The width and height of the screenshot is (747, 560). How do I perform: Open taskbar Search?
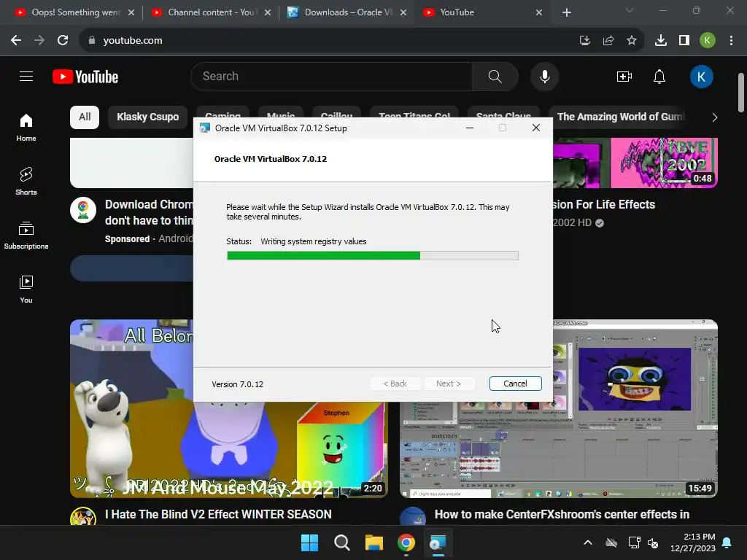click(341, 542)
